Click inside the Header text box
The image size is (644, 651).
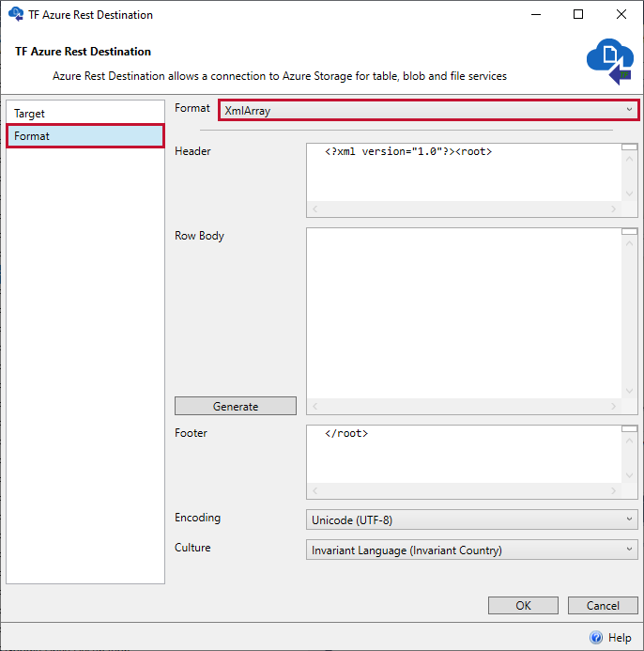464,173
